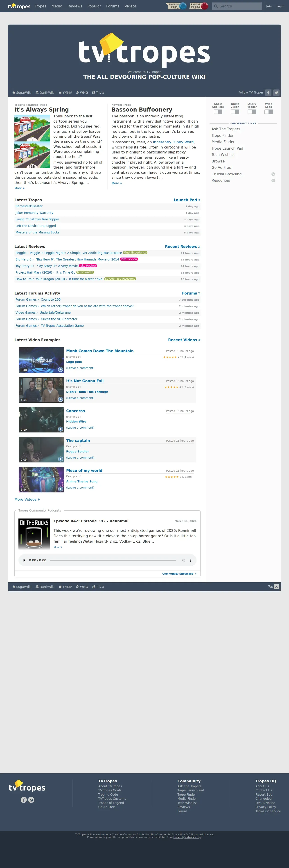Mute the podcast audio player
289x868 pixels.
tap(183, 560)
